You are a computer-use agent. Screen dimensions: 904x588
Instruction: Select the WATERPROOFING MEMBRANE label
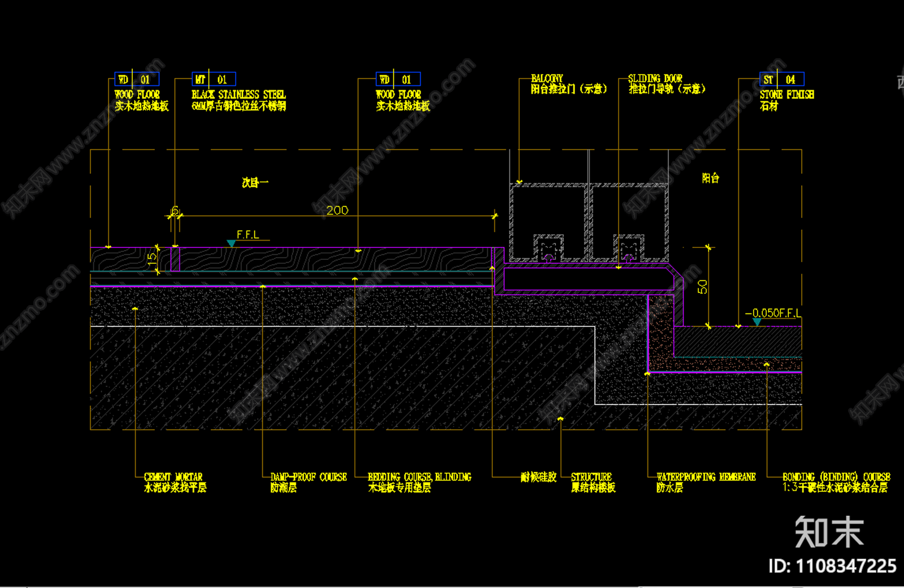pyautogui.click(x=706, y=477)
